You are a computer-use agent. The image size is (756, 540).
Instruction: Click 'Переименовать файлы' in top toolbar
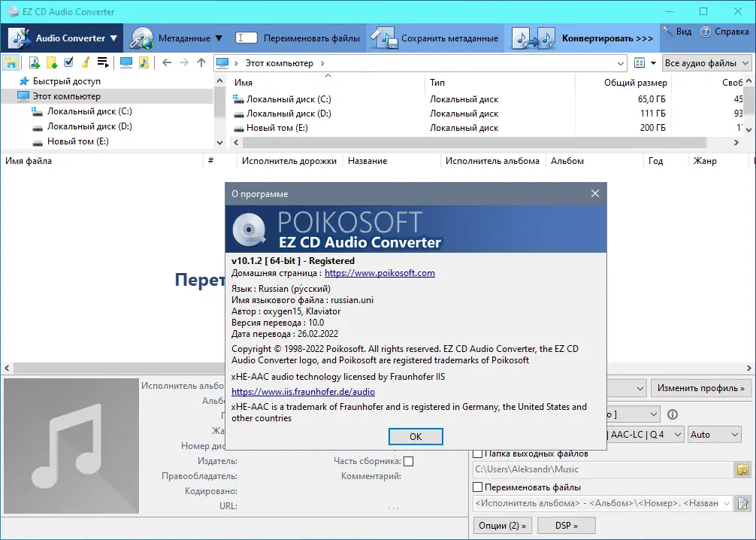(298, 38)
